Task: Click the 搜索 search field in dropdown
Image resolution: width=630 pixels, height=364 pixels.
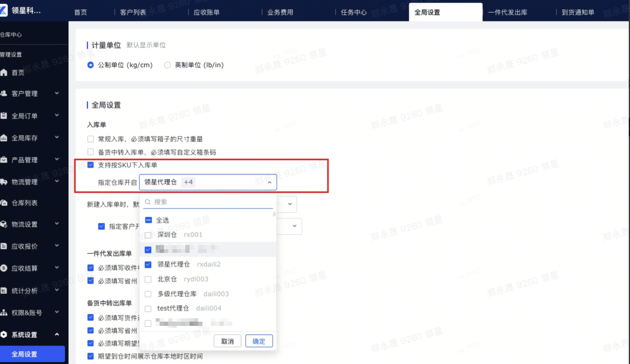Action: 208,202
